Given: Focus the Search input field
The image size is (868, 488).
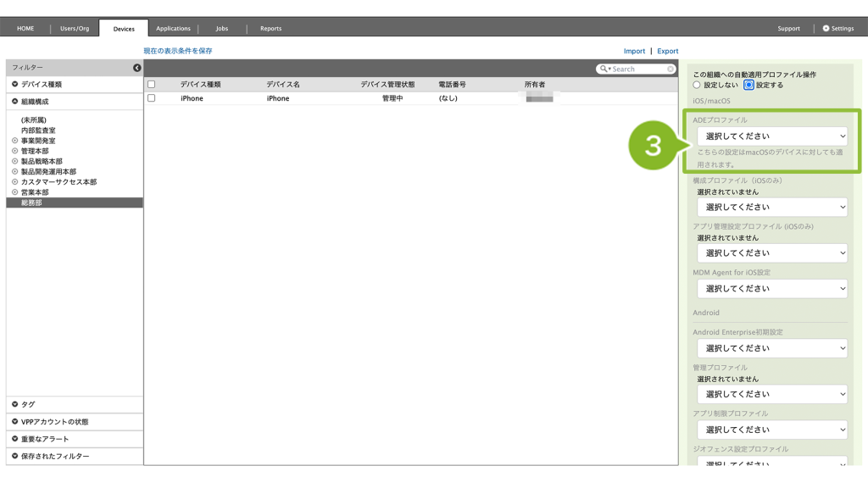Looking at the screenshot, I should click(x=637, y=69).
